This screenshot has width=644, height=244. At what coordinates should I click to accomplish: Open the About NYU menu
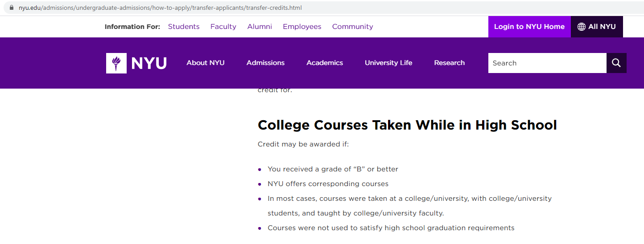pyautogui.click(x=206, y=63)
